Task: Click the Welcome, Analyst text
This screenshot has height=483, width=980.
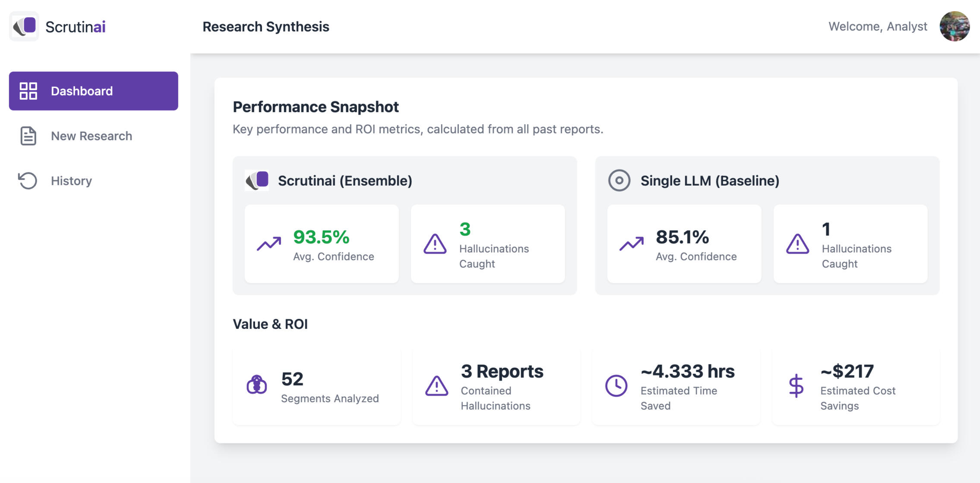Action: click(x=878, y=26)
